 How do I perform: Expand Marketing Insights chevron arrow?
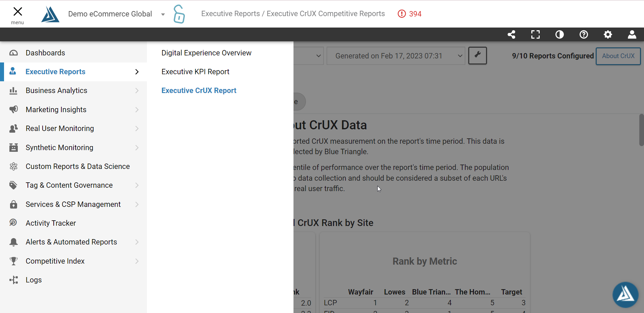tap(137, 109)
